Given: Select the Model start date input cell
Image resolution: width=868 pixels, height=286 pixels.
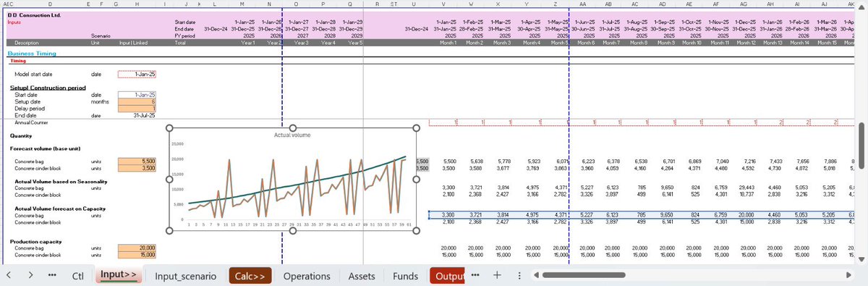Looking at the screenshot, I should pos(137,74).
